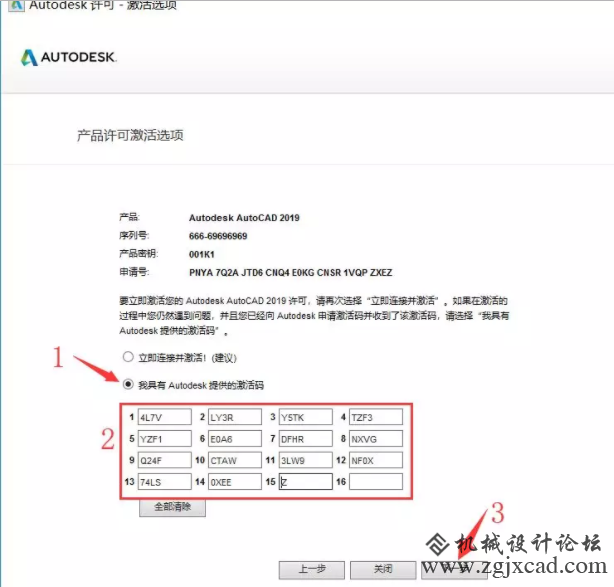Click activation code field 9 containing Q24F
614x587 pixels.
(164, 460)
